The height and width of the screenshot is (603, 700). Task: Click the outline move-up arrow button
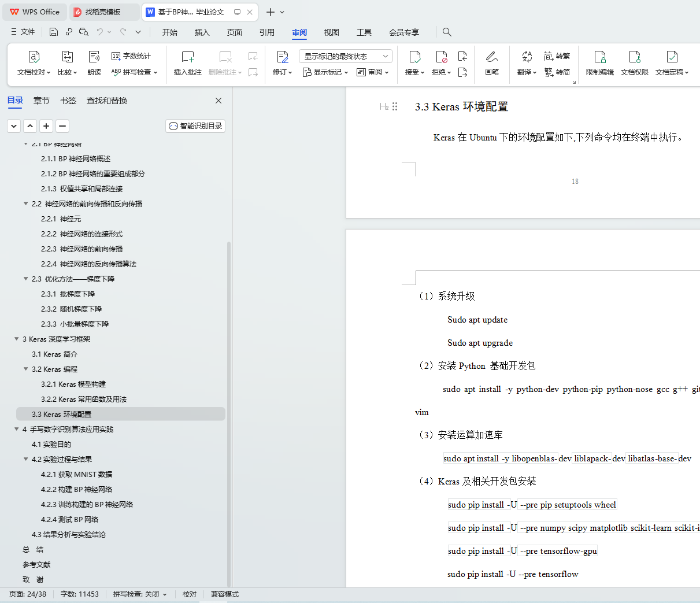[x=30, y=126]
